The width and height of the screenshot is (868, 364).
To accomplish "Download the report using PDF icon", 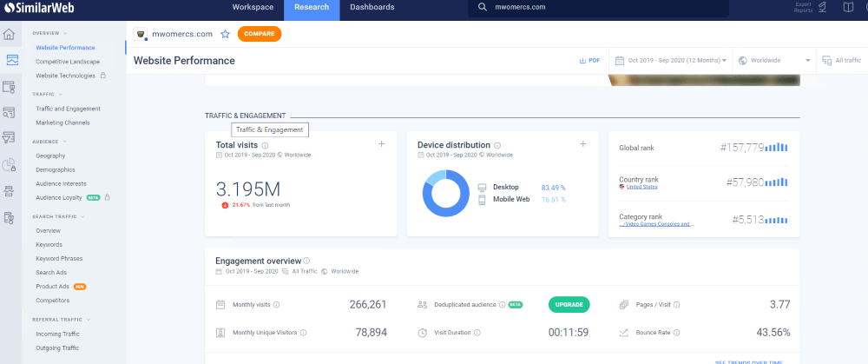I will (x=589, y=60).
